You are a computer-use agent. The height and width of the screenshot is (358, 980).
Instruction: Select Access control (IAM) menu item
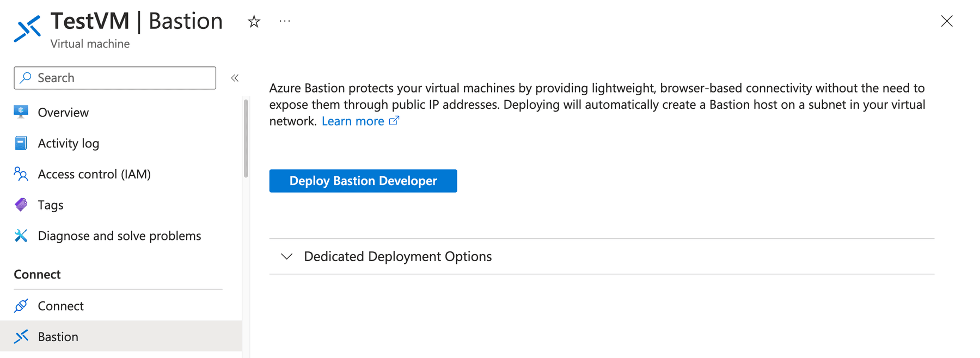coord(94,174)
